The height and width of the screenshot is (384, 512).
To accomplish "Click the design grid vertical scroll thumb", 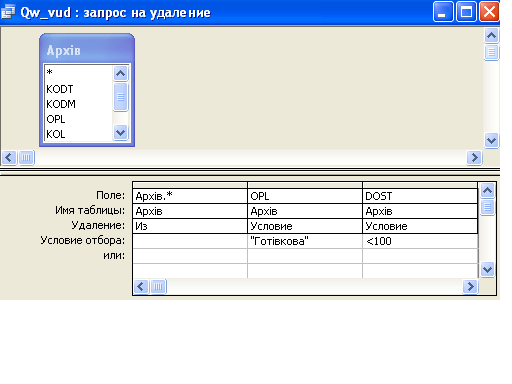I will click(x=487, y=208).
